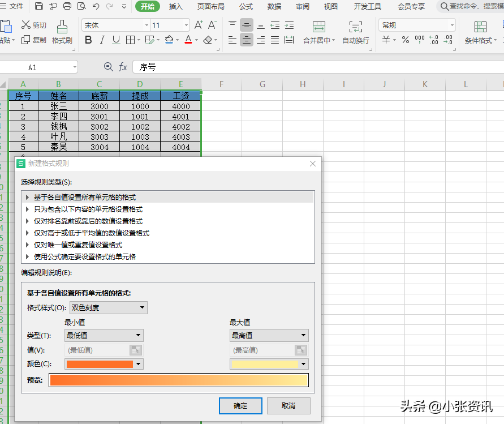Click the search commands box 查找命令
The height and width of the screenshot is (424, 504).
[471, 6]
